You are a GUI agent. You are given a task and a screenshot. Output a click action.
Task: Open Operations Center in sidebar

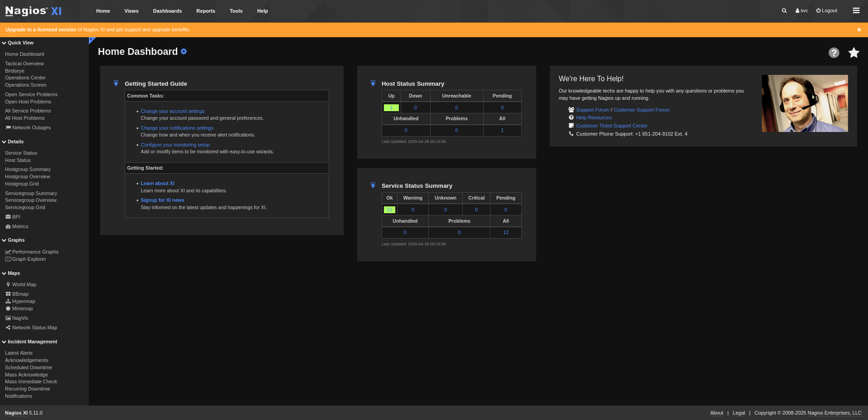pyautogui.click(x=25, y=78)
